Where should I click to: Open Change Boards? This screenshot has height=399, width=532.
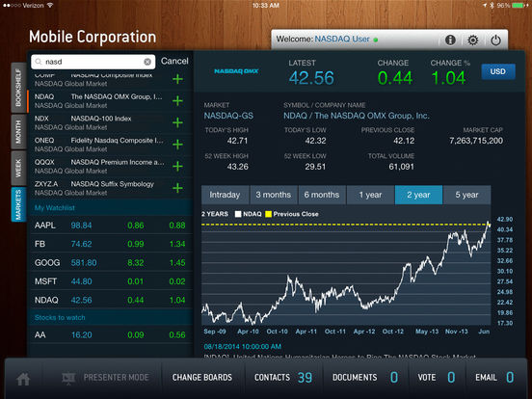[x=202, y=378]
